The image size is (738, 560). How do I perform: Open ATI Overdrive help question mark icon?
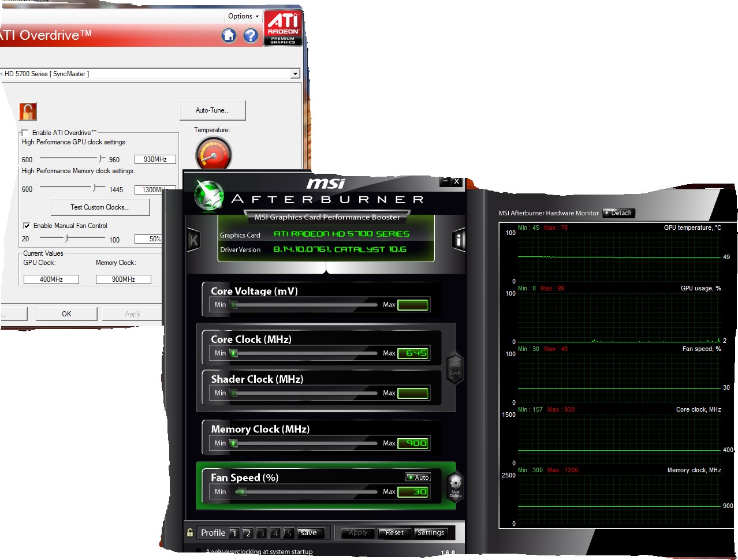(x=251, y=36)
